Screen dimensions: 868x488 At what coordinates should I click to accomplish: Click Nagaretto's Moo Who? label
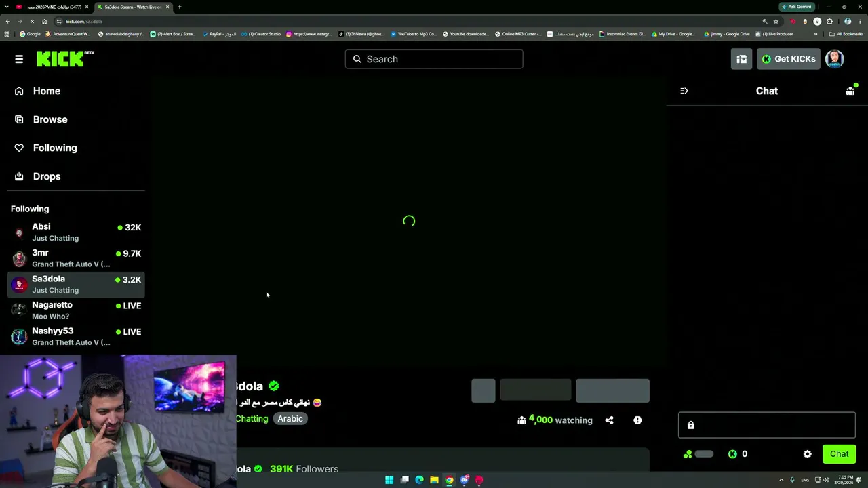point(50,317)
